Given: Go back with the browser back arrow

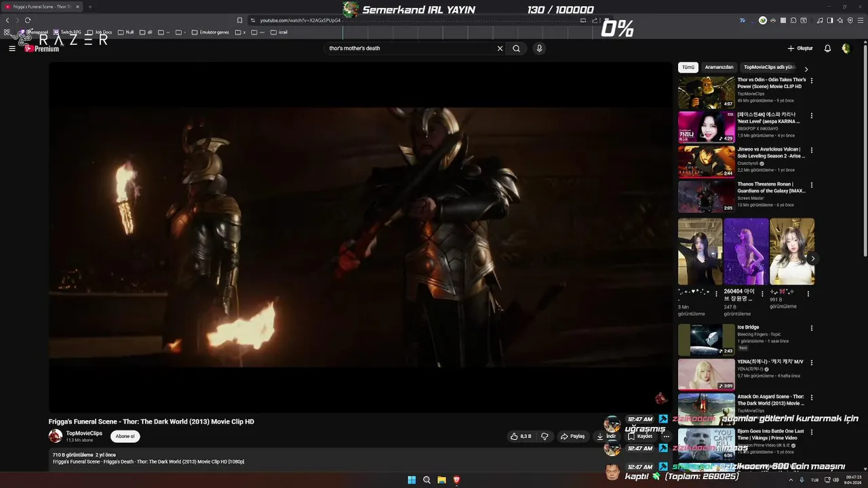Looking at the screenshot, I should coord(7,20).
